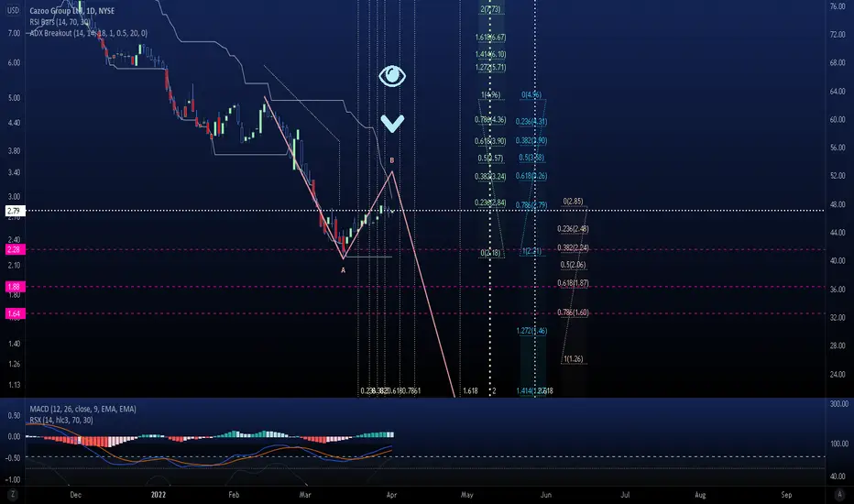
Task: Click the Feb label on the time axis
Action: [234, 495]
